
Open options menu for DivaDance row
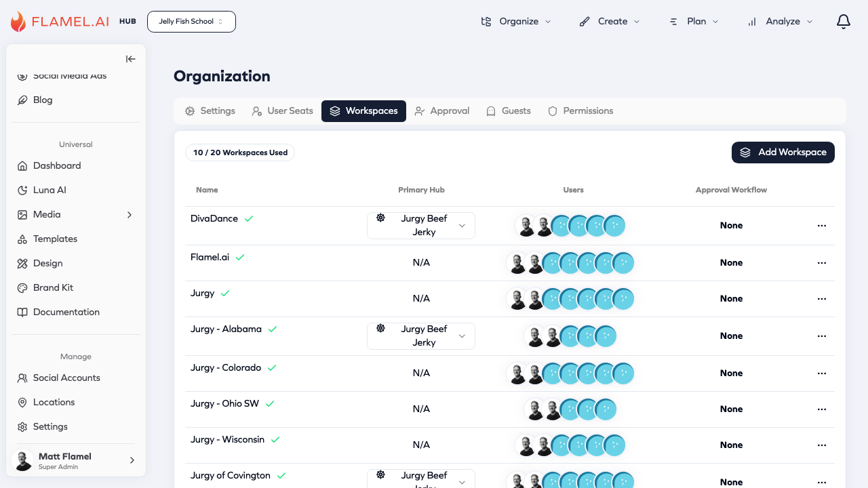(x=822, y=226)
